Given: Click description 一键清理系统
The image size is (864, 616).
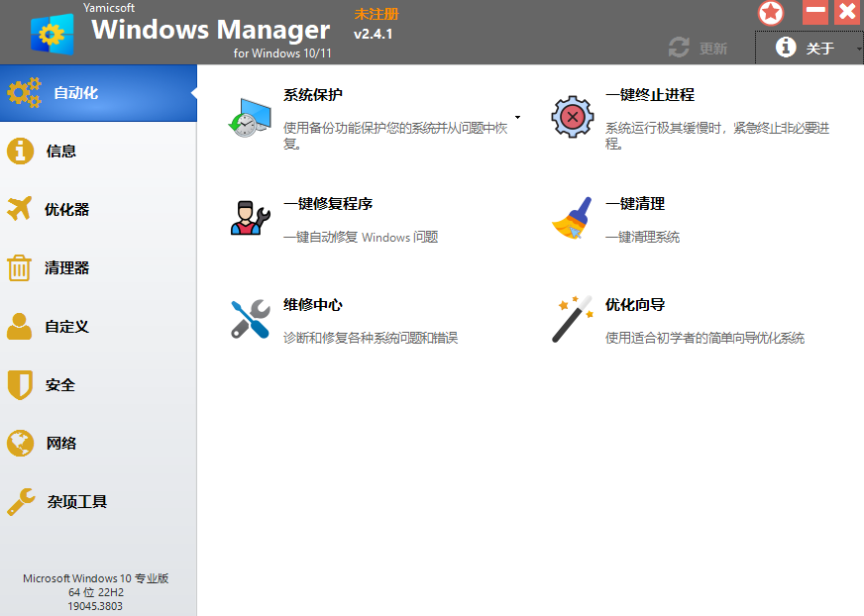Looking at the screenshot, I should [x=642, y=238].
